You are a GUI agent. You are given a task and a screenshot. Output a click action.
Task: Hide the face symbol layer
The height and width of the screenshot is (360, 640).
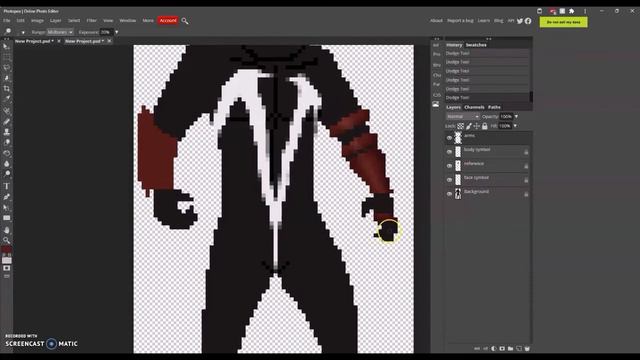449,180
